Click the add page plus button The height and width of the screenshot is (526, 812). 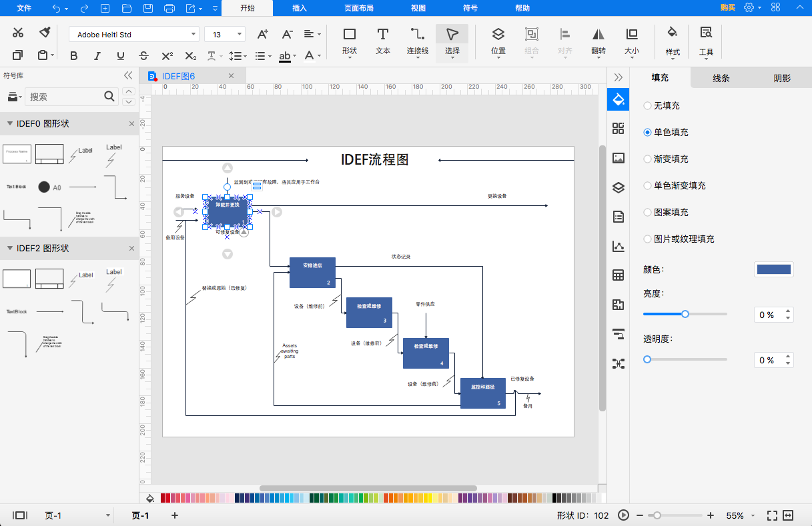pos(175,515)
